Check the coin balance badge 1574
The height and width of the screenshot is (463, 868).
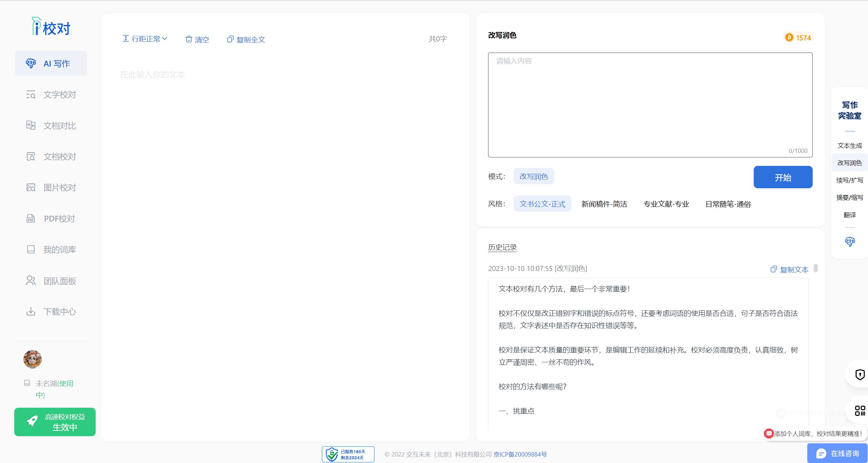[797, 37]
